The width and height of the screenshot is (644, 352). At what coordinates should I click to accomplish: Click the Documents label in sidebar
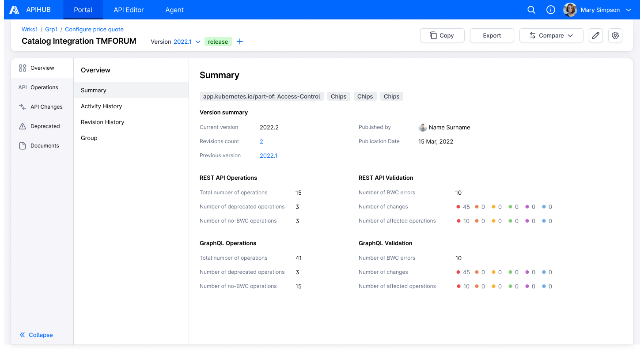45,146
